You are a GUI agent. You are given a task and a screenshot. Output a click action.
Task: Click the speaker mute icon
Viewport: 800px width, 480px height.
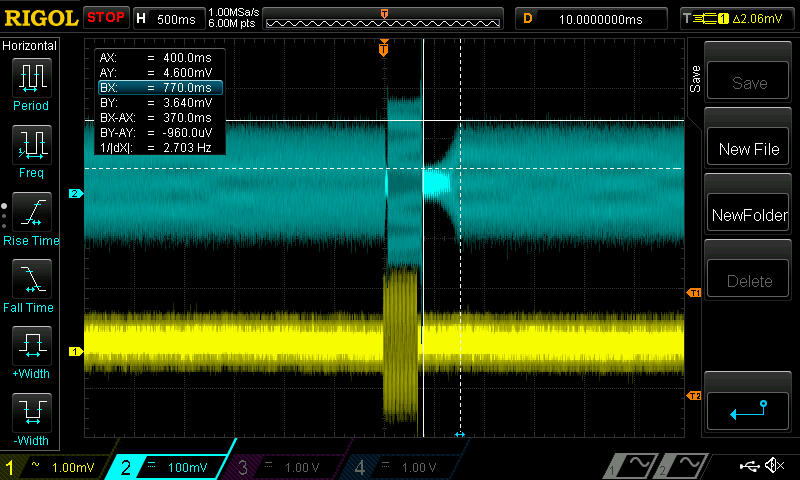pos(774,466)
